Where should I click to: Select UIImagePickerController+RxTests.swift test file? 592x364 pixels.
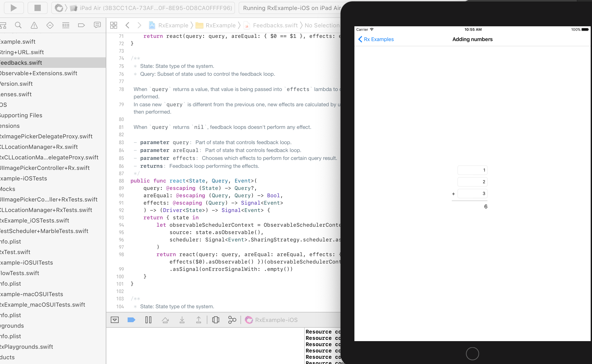[x=49, y=199]
